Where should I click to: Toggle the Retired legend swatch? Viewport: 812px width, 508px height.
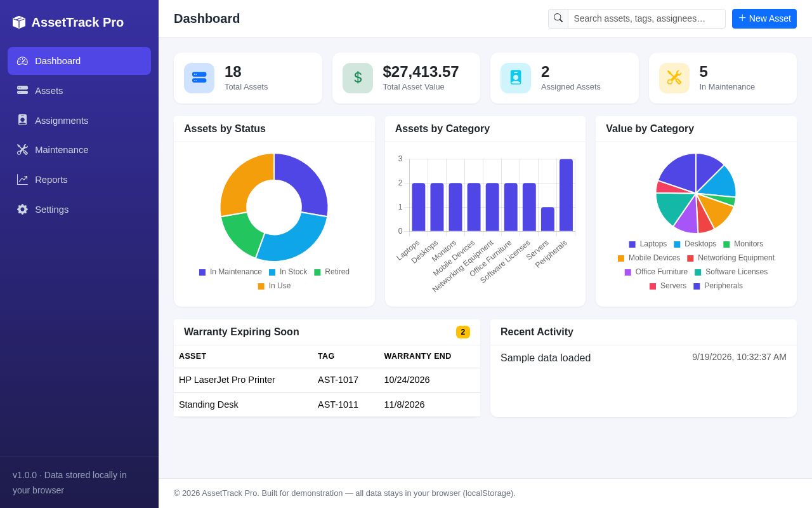pyautogui.click(x=317, y=272)
